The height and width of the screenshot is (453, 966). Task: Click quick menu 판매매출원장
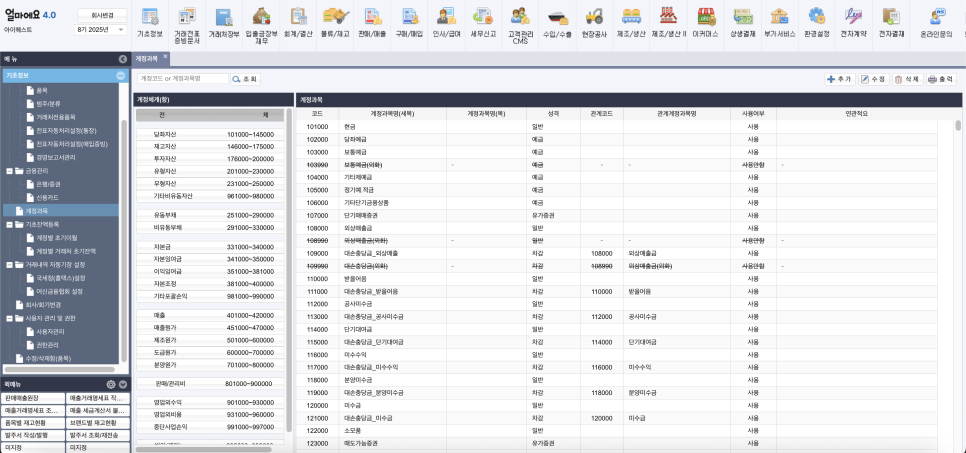[x=33, y=398]
